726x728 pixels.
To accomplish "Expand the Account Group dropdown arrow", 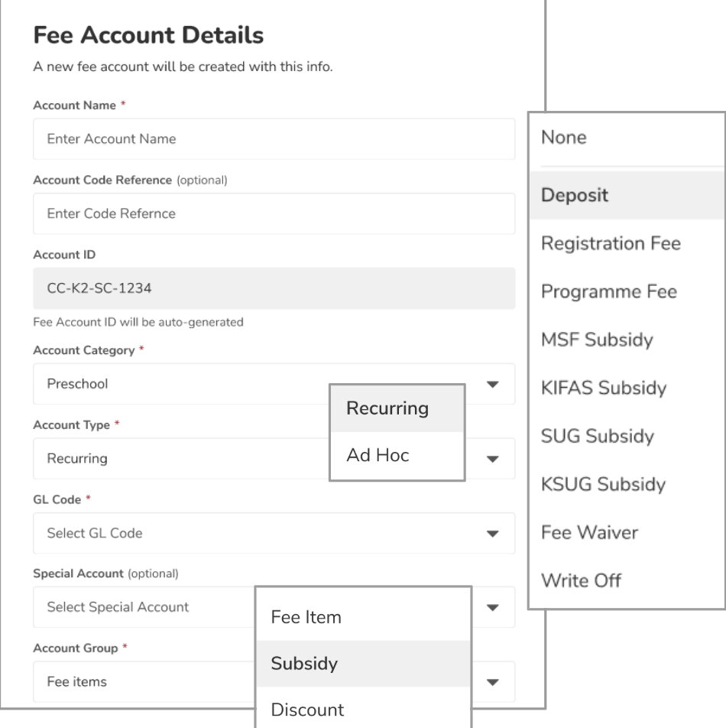I will (x=493, y=682).
